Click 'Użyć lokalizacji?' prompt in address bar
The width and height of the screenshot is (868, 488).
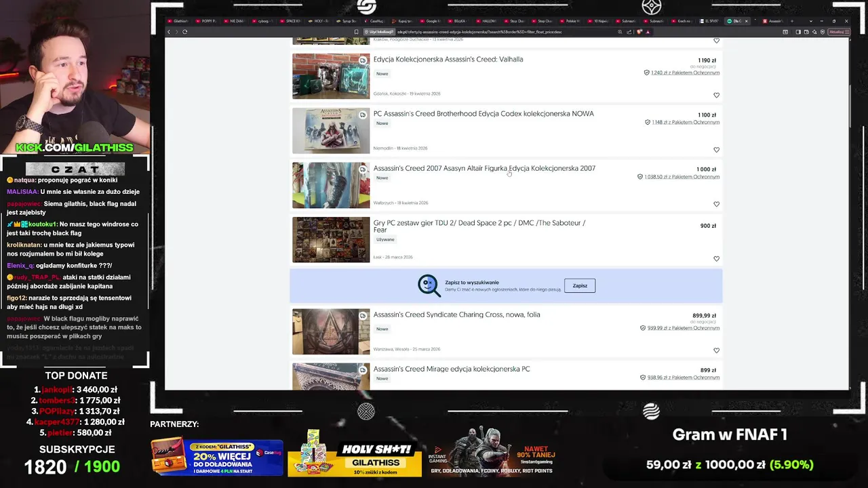tap(379, 32)
